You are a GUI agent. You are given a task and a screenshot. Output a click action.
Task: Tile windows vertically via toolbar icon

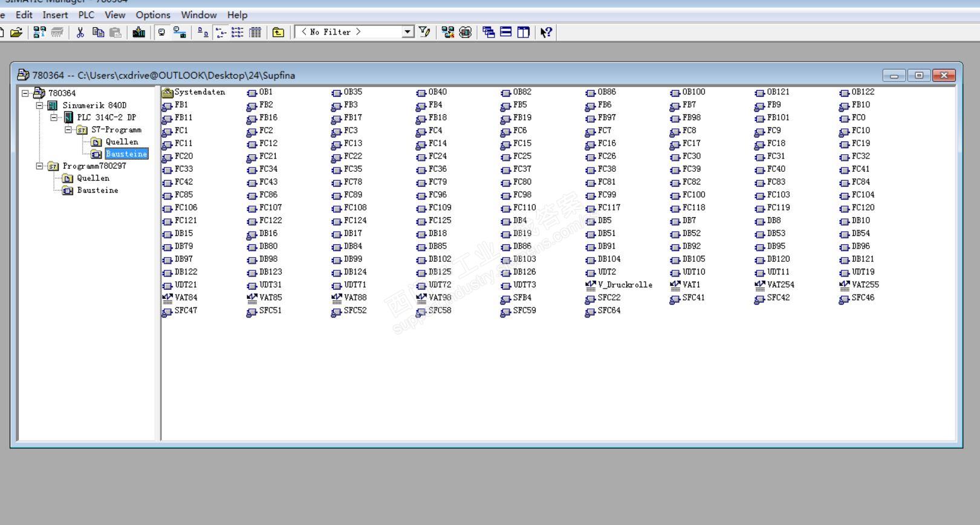(524, 32)
